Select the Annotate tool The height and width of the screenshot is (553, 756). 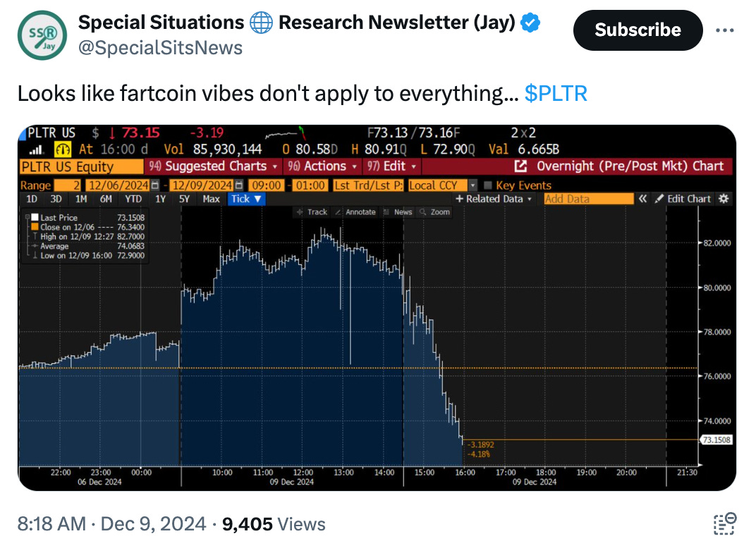pos(355,212)
